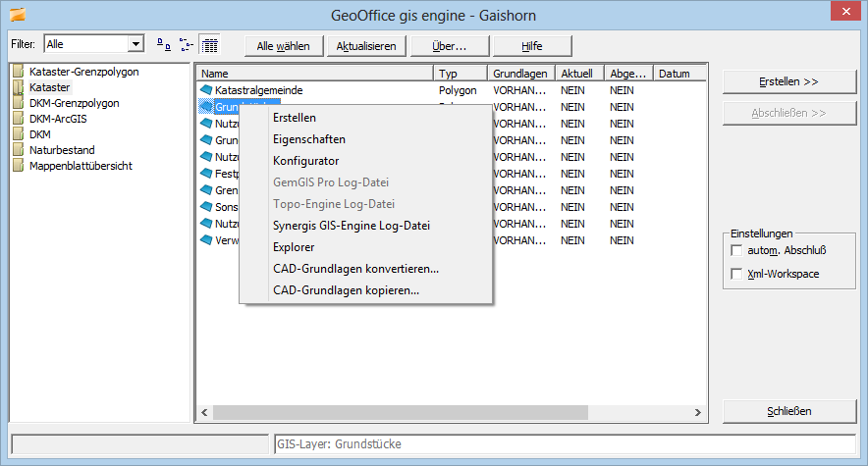Select Naturbestand in the tree
The width and height of the screenshot is (868, 466).
point(62,150)
